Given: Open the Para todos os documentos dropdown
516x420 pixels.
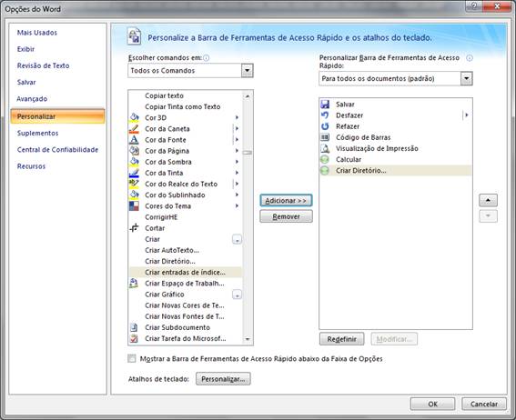Looking at the screenshot, I should [x=466, y=78].
